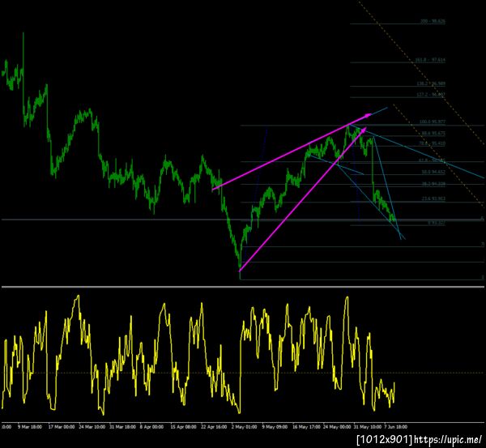Select the 50.0 Fibonacci level label
The height and width of the screenshot is (448, 486).
tap(433, 172)
